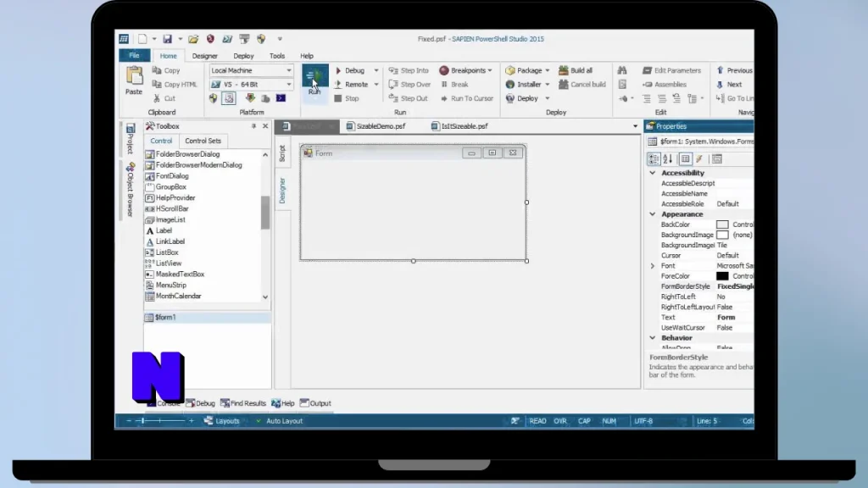Click Step Into in Run group
This screenshot has height=488, width=868.
coord(409,71)
